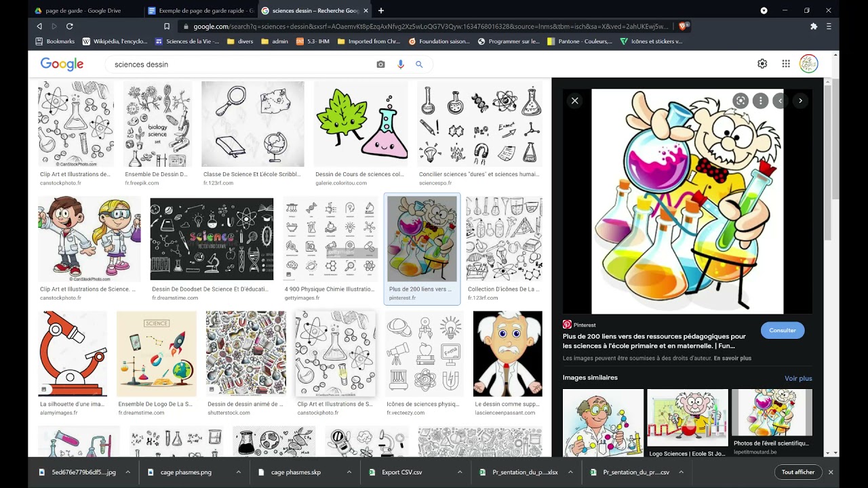The height and width of the screenshot is (488, 868).
Task: Open Google apps grid
Action: [x=786, y=64]
